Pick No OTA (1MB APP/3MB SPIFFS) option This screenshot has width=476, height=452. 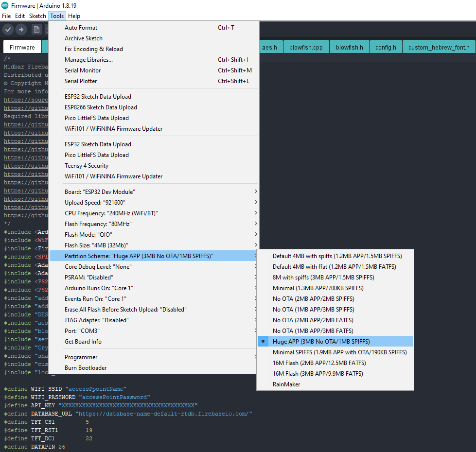(335, 310)
